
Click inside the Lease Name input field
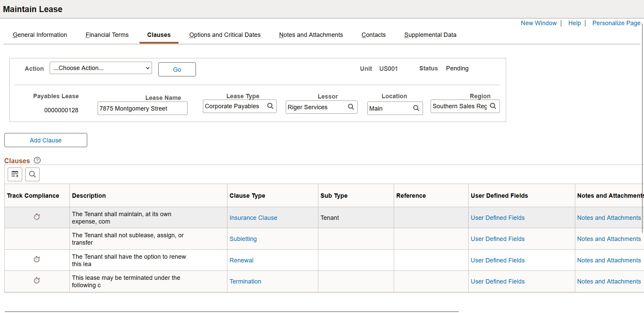click(142, 108)
